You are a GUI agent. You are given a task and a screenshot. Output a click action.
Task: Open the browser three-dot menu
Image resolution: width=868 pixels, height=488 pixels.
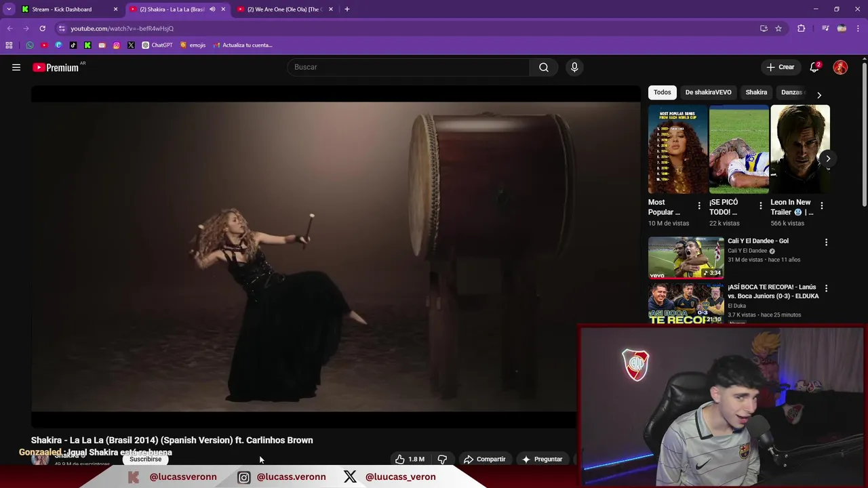(859, 28)
